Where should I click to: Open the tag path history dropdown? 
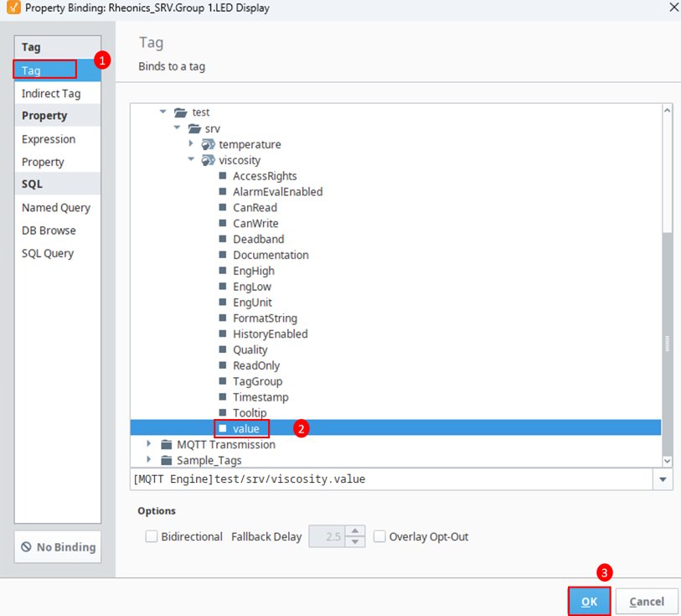663,479
